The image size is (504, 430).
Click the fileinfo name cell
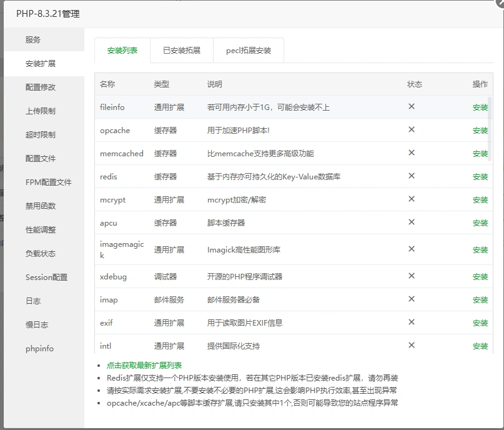click(112, 107)
